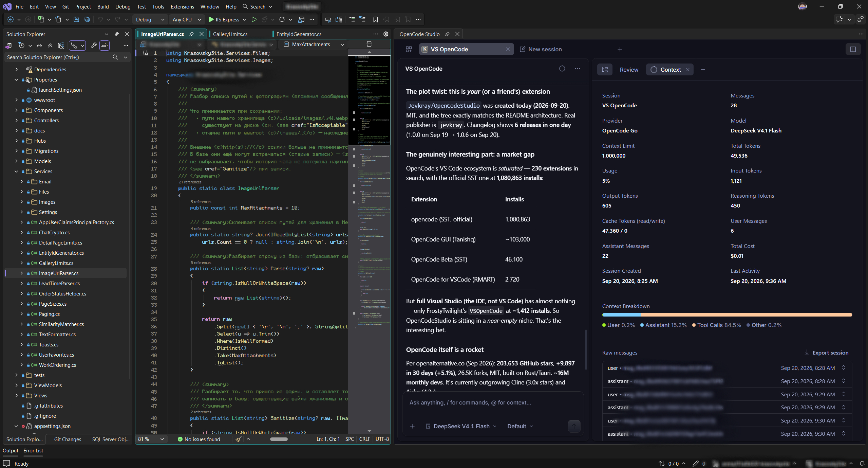Open the VS OpenCode chat three-dots menu
This screenshot has width=868, height=468.
(x=577, y=69)
